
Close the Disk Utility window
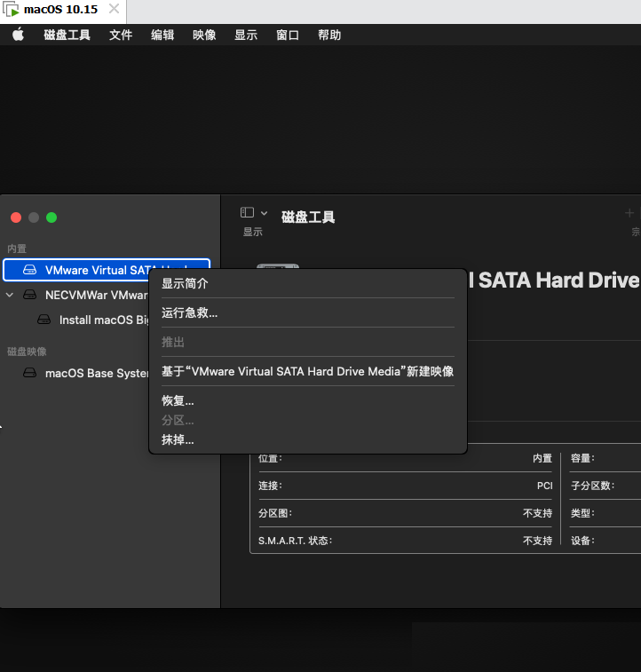point(16,217)
